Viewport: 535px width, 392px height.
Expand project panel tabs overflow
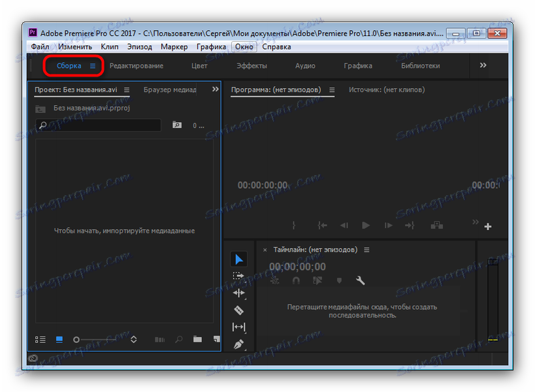216,90
